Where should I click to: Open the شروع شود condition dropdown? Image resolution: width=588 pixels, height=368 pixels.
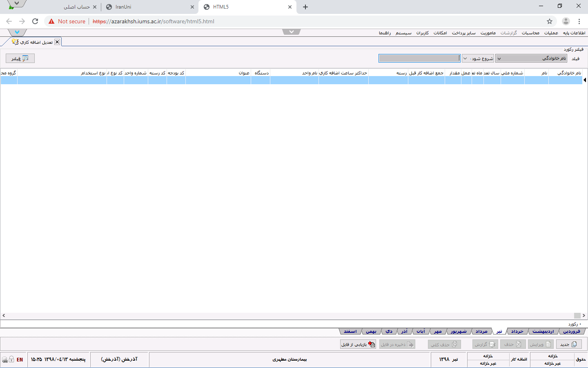(x=478, y=58)
